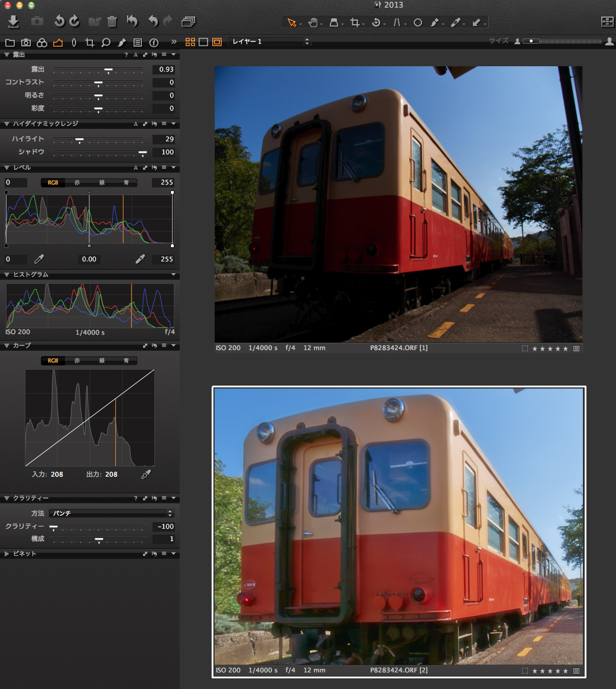Open the Lens tool tab

point(73,43)
